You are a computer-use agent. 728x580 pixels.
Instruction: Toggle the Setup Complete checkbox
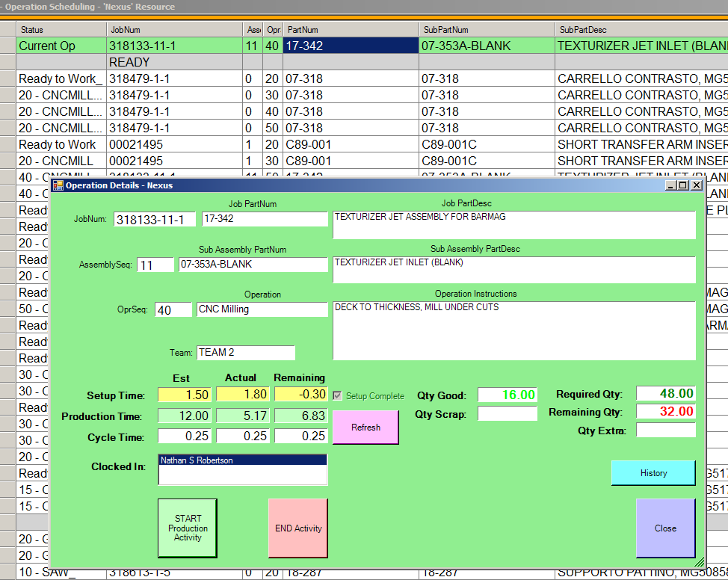pyautogui.click(x=338, y=396)
